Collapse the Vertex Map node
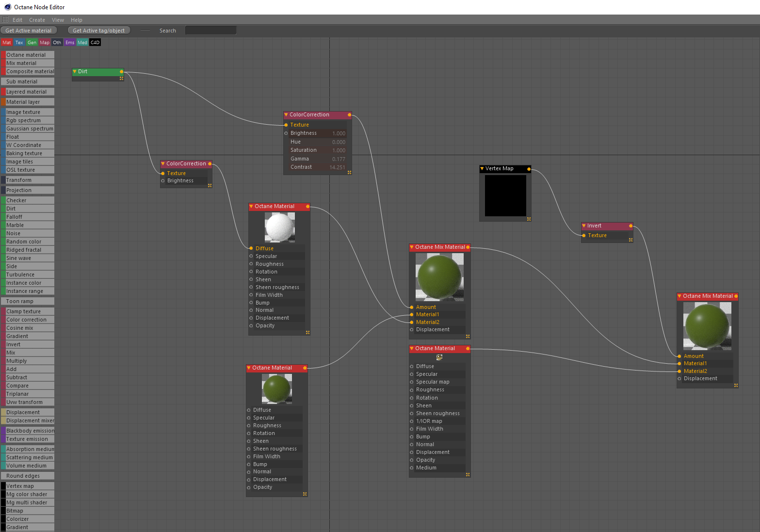The width and height of the screenshot is (760, 532). tap(482, 169)
